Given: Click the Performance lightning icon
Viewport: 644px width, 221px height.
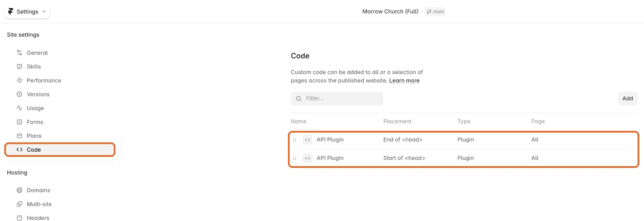Looking at the screenshot, I should [x=19, y=80].
